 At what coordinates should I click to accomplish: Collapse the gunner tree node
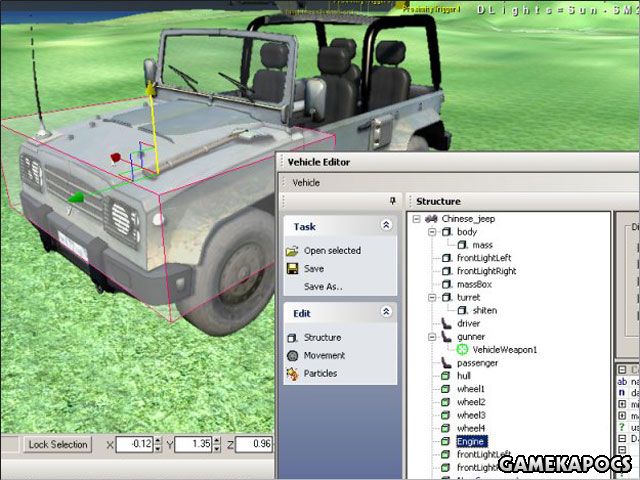point(432,337)
